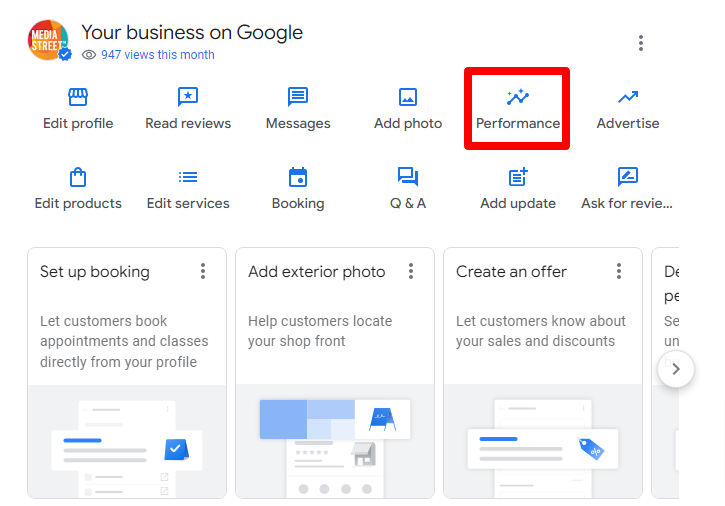Click the Add photo image icon
Image resolution: width=725 pixels, height=506 pixels.
coord(408,97)
